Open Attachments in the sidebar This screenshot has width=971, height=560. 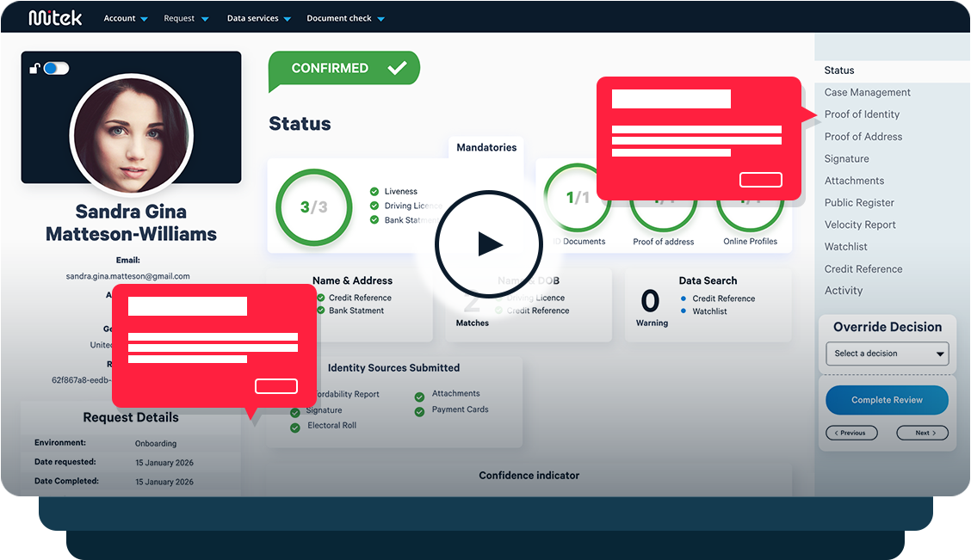point(854,181)
